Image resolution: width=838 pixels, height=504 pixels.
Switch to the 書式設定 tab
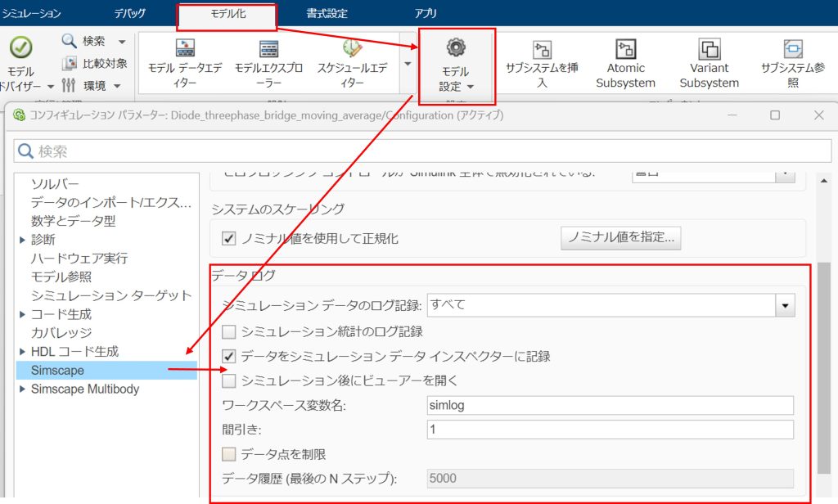(x=327, y=13)
